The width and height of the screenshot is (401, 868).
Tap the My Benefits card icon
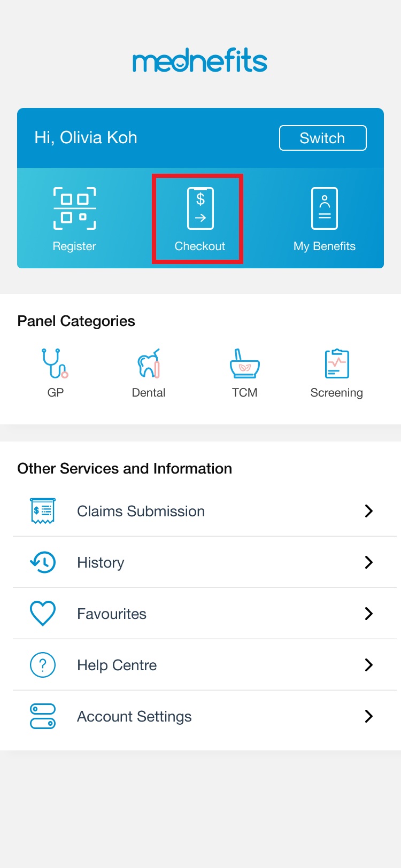[324, 208]
